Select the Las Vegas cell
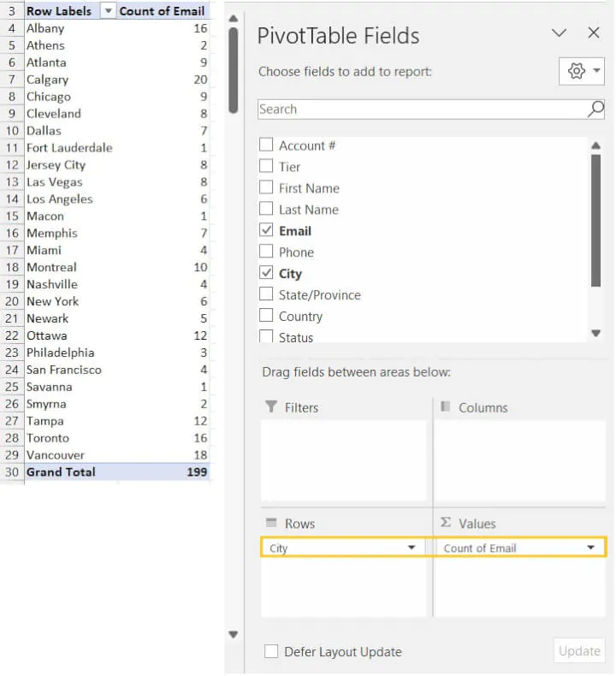Image resolution: width=616 pixels, height=676 pixels. 70,182
